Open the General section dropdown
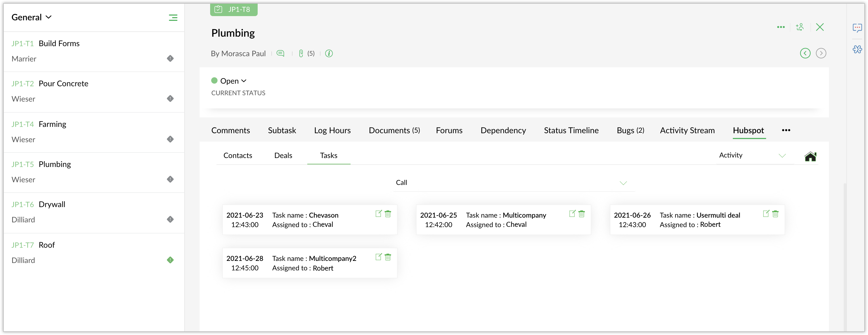The height and width of the screenshot is (335, 868). click(31, 17)
